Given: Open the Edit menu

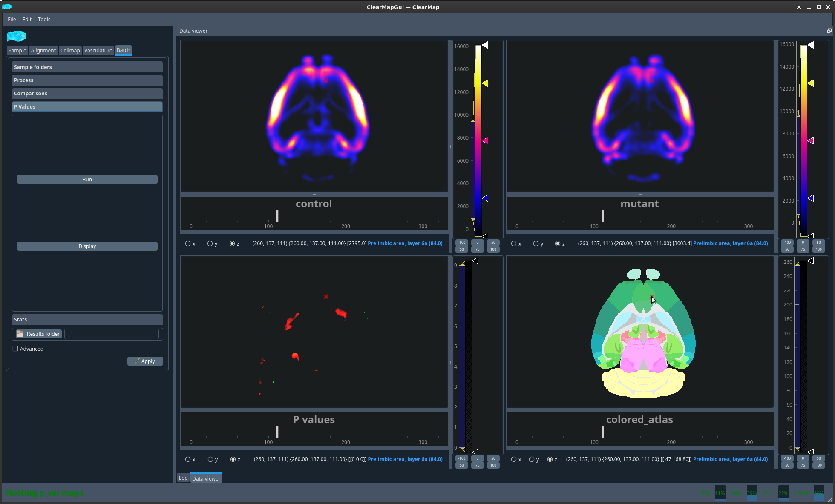Looking at the screenshot, I should click(x=27, y=19).
